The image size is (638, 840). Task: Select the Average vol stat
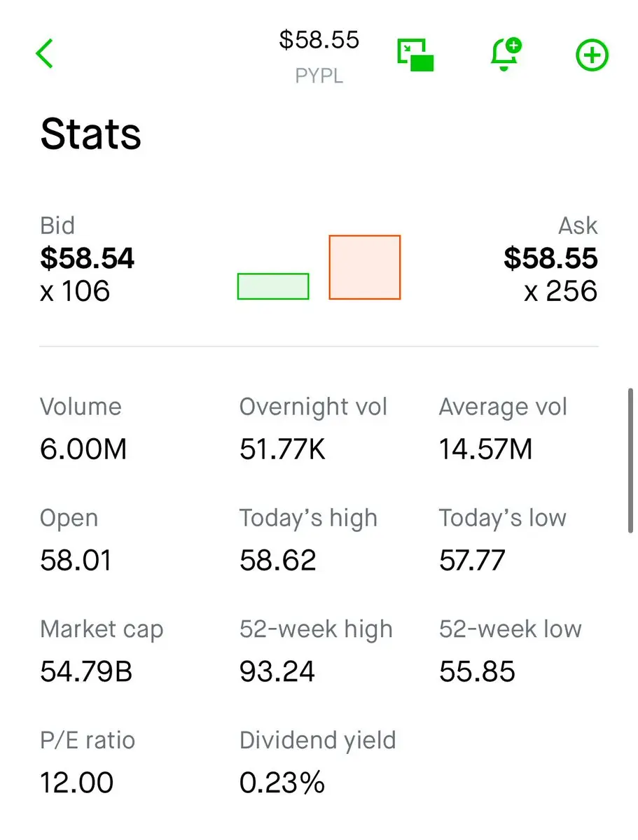coord(503,428)
